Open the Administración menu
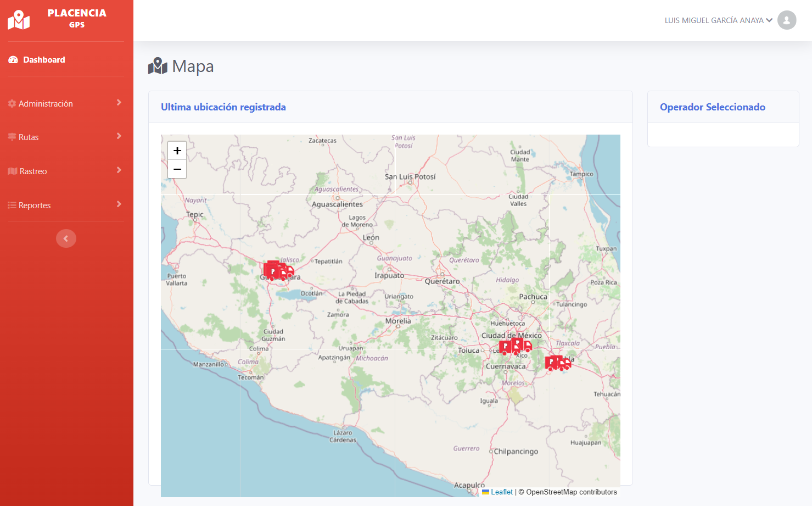 point(66,103)
